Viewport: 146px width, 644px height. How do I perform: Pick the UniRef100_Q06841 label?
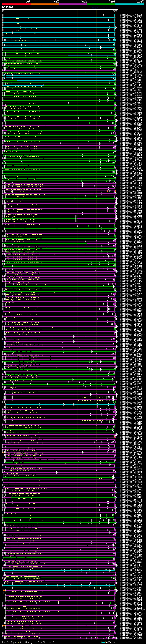131,82
